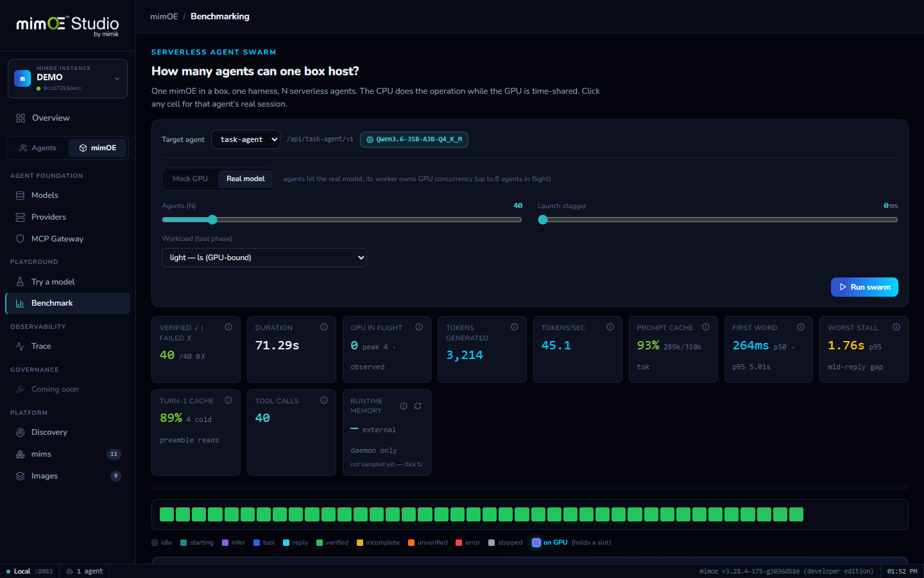Screen dimensions: 924x578
Task: Click the Images count badge 9
Action: click(x=116, y=476)
